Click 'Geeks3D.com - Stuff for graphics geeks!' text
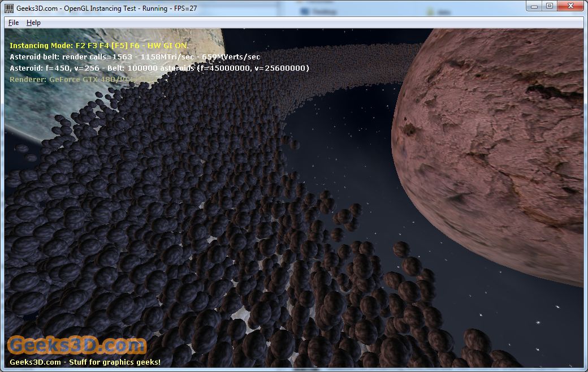 point(85,362)
